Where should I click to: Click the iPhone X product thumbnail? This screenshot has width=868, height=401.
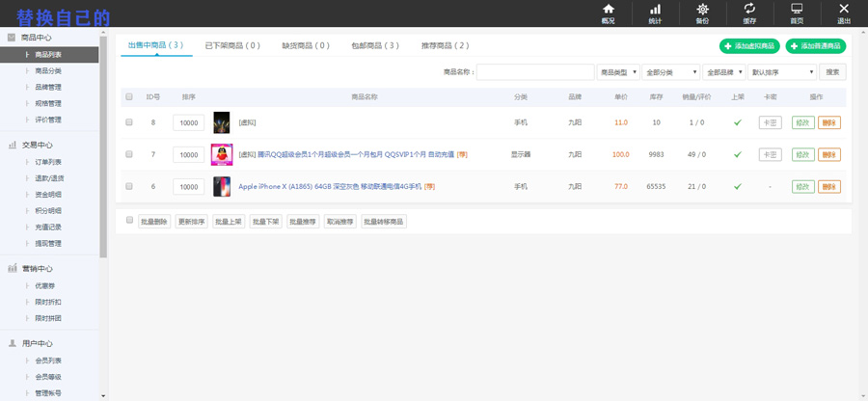(x=222, y=186)
